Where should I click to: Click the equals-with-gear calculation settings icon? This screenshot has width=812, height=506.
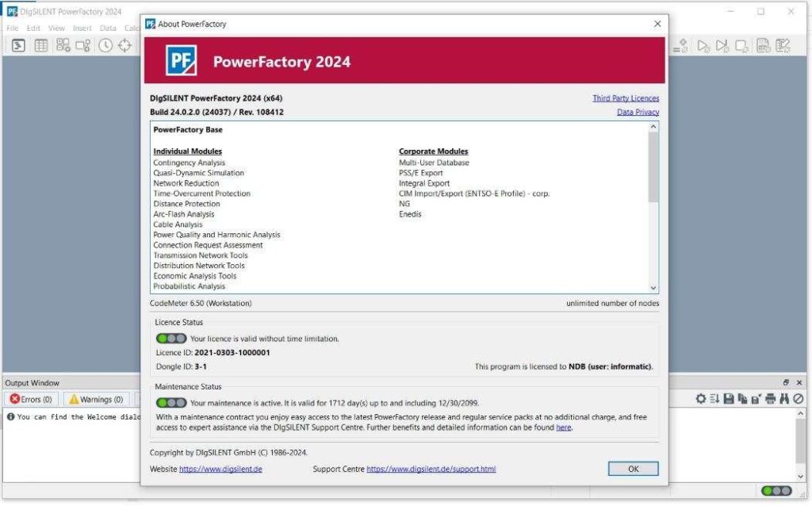tap(680, 46)
